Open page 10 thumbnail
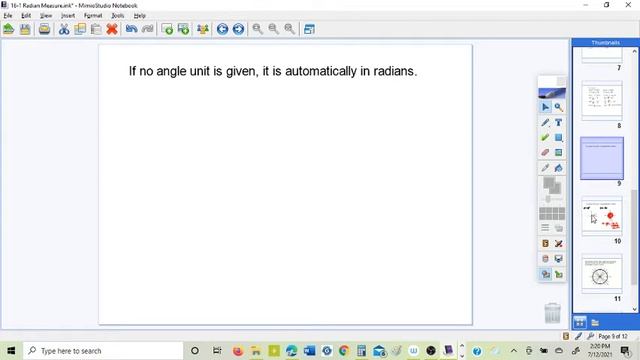 pyautogui.click(x=602, y=216)
